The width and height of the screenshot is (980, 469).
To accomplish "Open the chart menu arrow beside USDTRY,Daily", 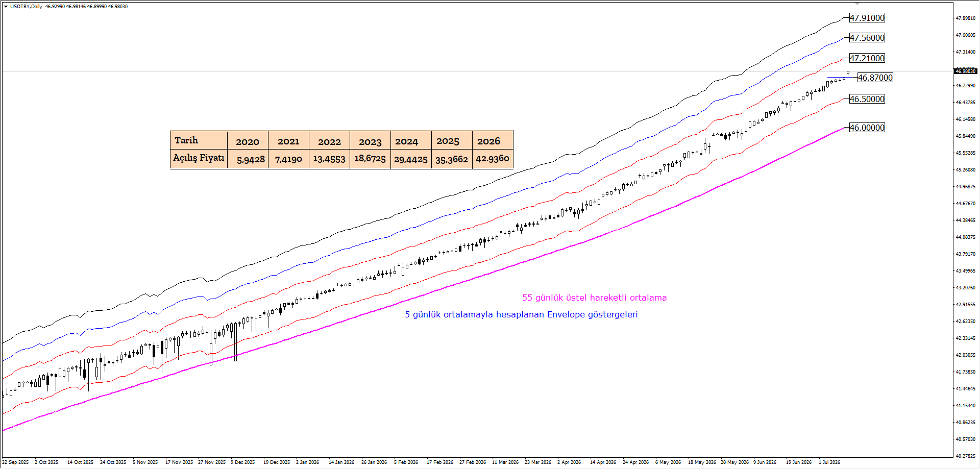I will pyautogui.click(x=6, y=7).
